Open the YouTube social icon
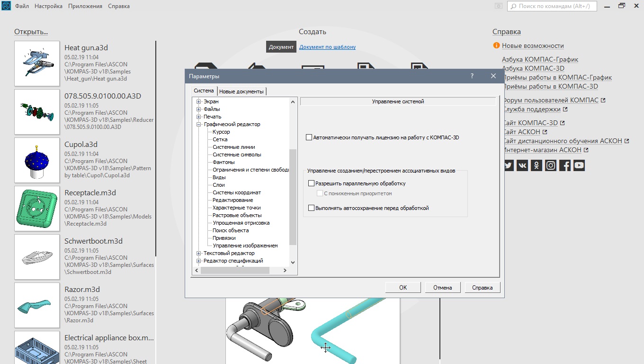Image resolution: width=644 pixels, height=364 pixels. point(579,165)
